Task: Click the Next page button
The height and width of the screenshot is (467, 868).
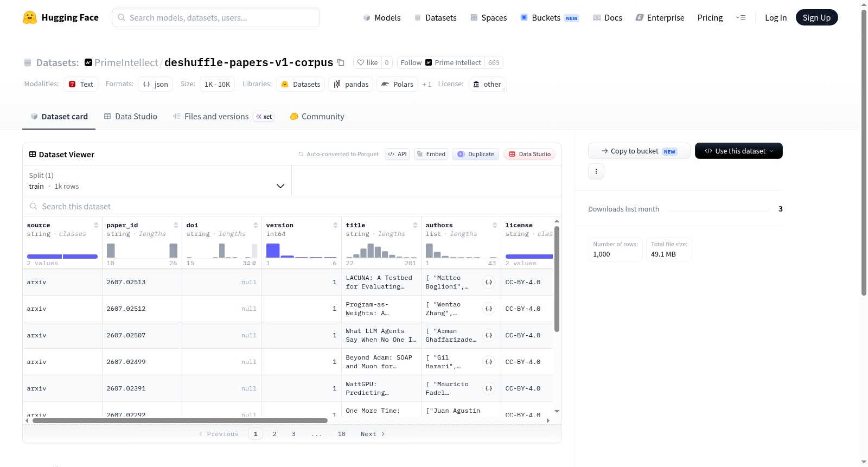Action: click(x=373, y=434)
